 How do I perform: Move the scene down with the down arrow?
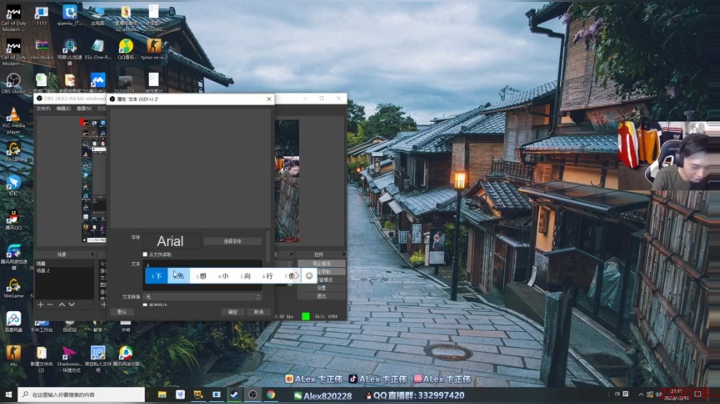point(72,304)
